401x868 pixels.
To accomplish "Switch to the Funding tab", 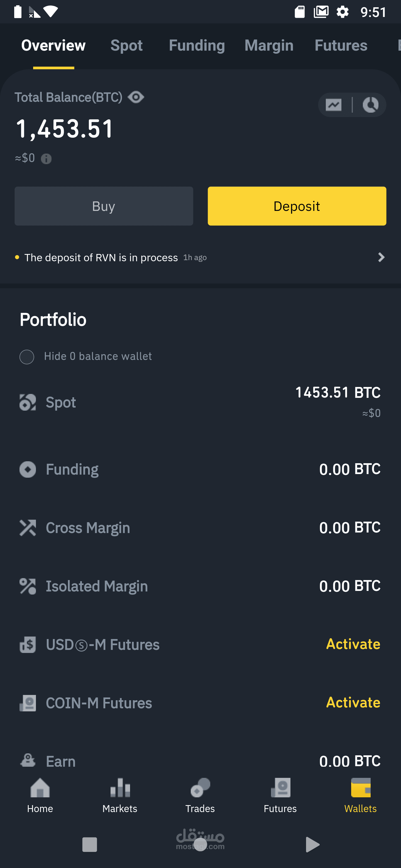I will (x=197, y=46).
